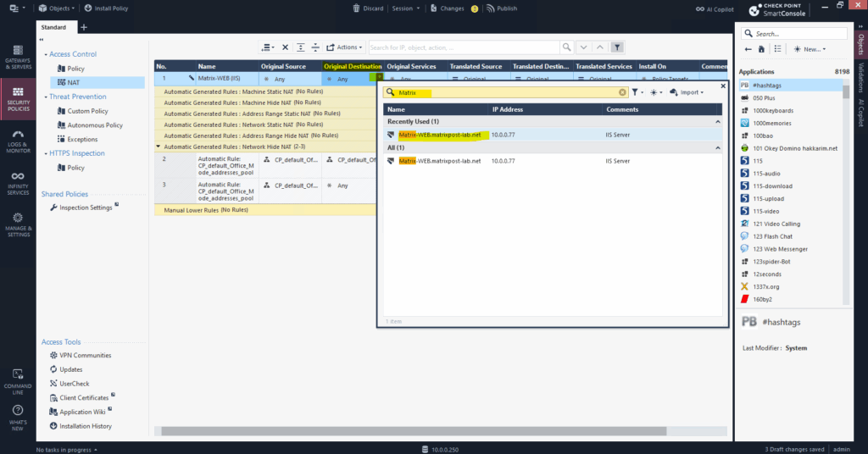Viewport: 868px width, 454px height.
Task: Clear the Matrix search text
Action: click(x=622, y=92)
